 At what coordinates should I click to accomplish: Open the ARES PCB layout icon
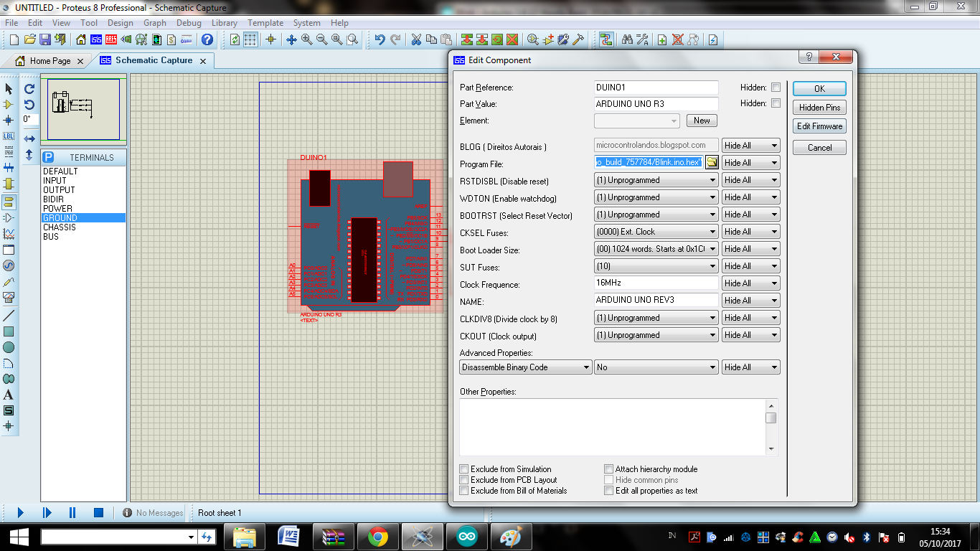tap(111, 40)
